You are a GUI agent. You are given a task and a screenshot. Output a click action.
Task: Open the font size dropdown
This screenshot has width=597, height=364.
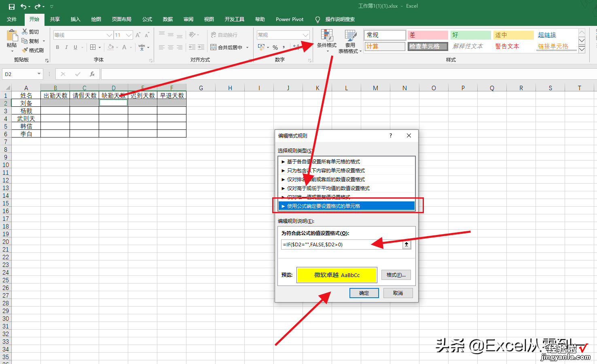[x=129, y=35]
